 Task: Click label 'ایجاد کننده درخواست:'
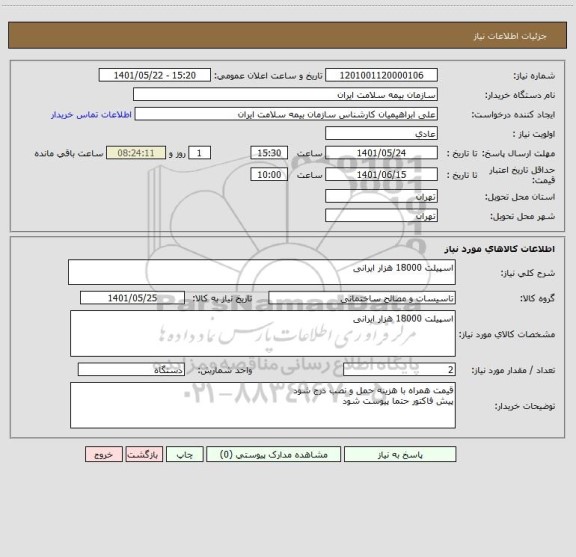(513, 115)
